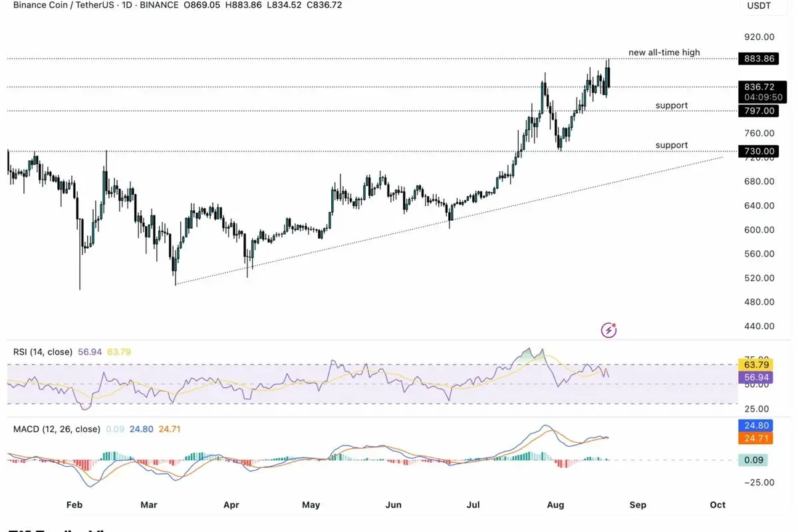Click the 0.09 histogram value tag
This screenshot has height=532, width=798.
753,460
